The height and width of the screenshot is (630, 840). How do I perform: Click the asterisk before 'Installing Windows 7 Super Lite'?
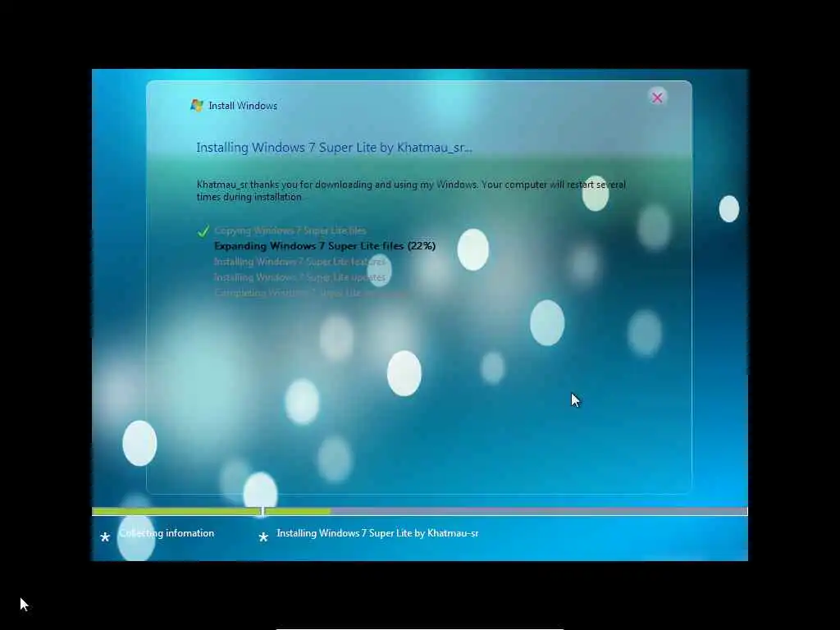tap(263, 536)
